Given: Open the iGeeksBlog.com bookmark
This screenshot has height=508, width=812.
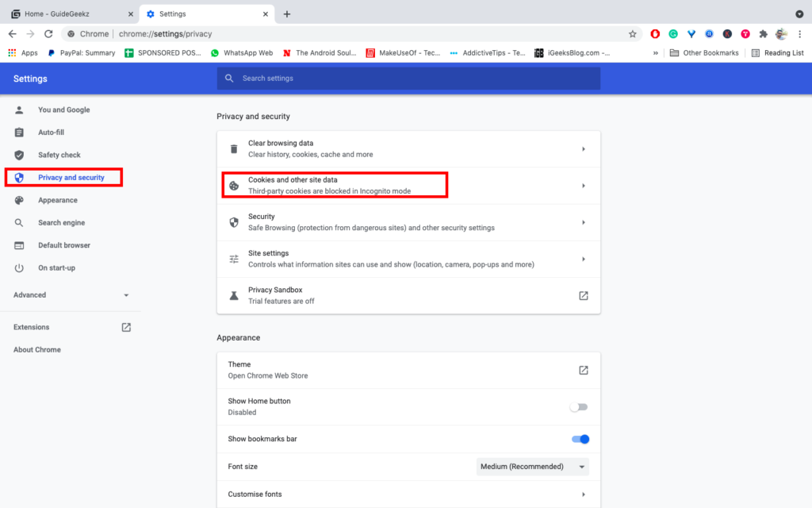Looking at the screenshot, I should click(x=573, y=53).
